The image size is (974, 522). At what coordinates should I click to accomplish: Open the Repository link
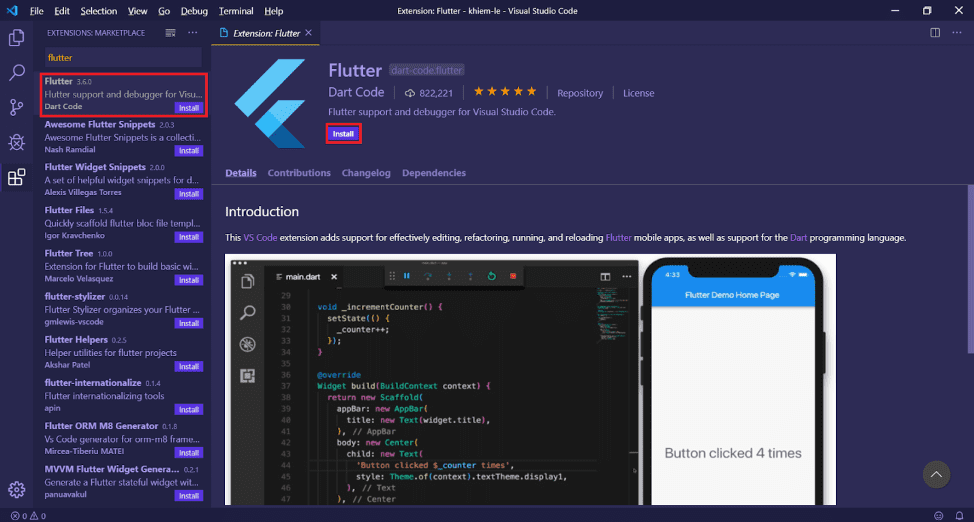point(580,93)
